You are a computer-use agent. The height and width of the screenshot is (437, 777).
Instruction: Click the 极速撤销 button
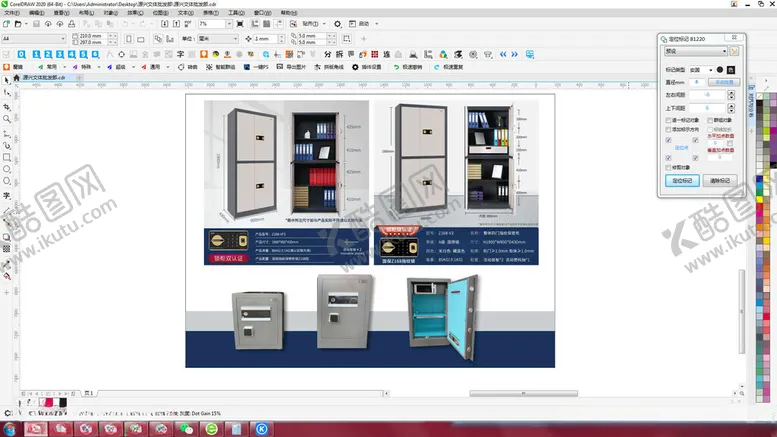(x=408, y=67)
